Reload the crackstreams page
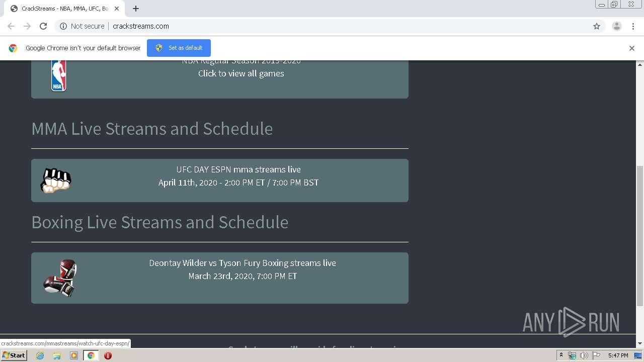644x362 pixels. [x=43, y=26]
